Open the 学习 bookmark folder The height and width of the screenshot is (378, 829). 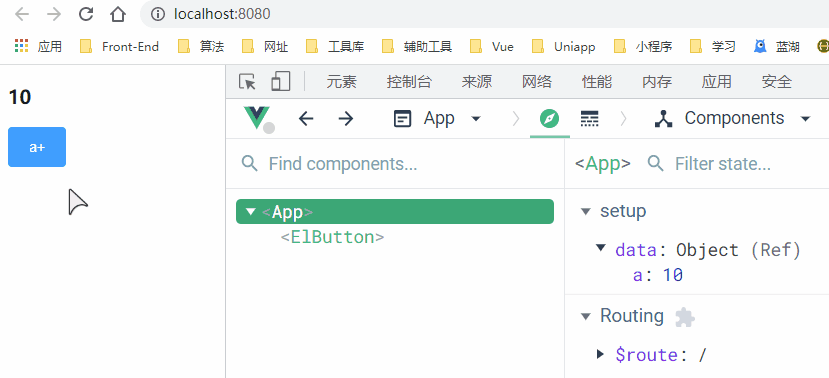[x=713, y=47]
